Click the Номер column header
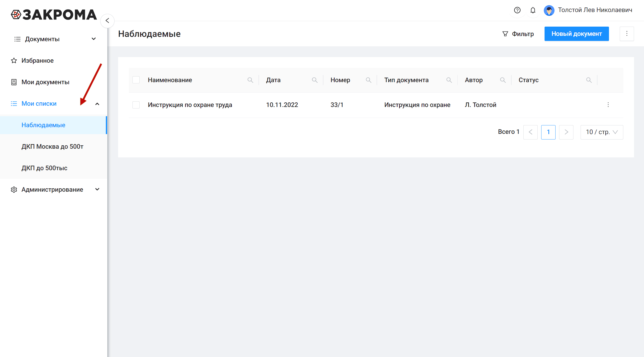The width and height of the screenshot is (644, 357). click(x=340, y=80)
